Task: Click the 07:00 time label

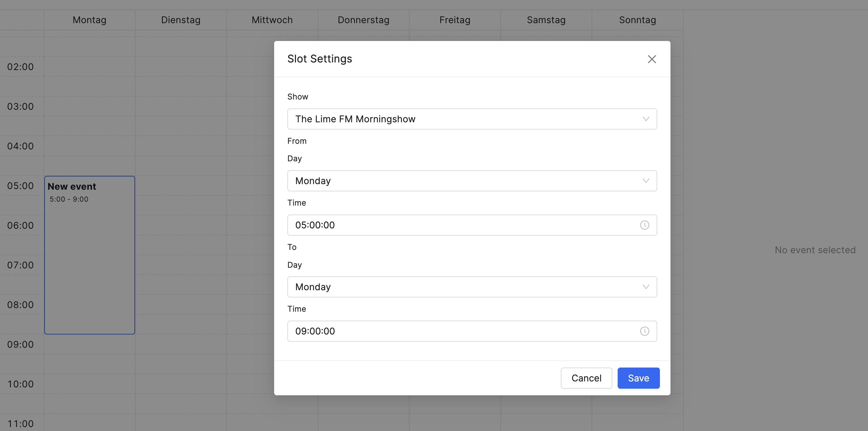Action: tap(20, 265)
